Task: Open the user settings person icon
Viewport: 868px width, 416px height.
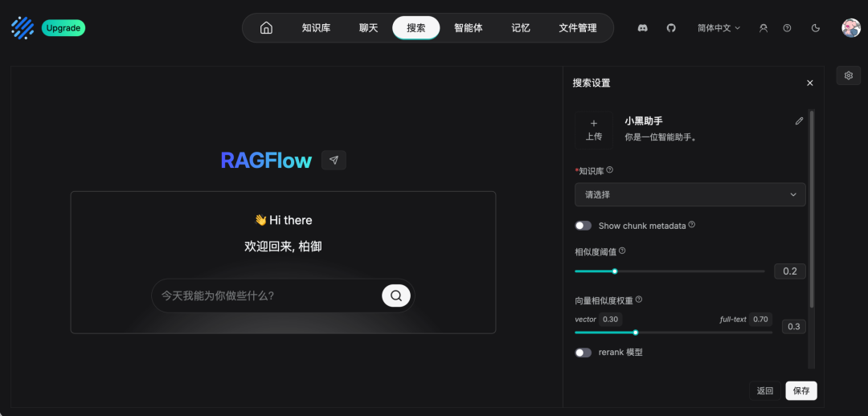Action: (764, 27)
